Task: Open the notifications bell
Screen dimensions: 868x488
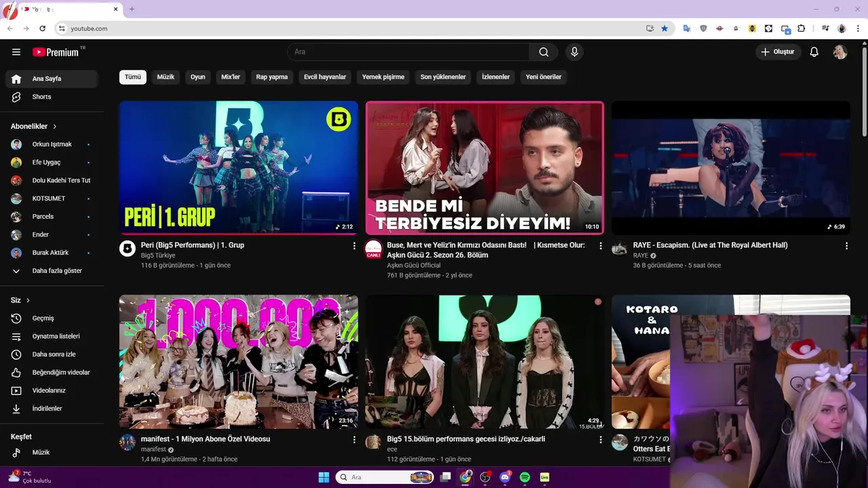Action: click(x=814, y=52)
